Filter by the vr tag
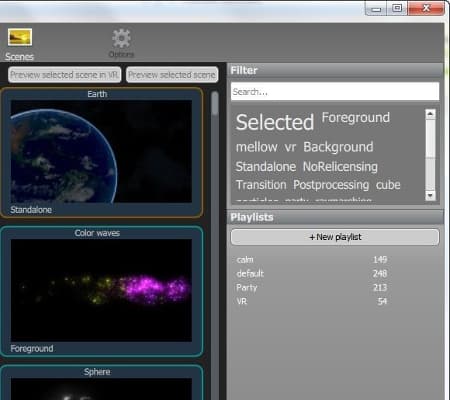This screenshot has height=400, width=450. pyautogui.click(x=290, y=147)
